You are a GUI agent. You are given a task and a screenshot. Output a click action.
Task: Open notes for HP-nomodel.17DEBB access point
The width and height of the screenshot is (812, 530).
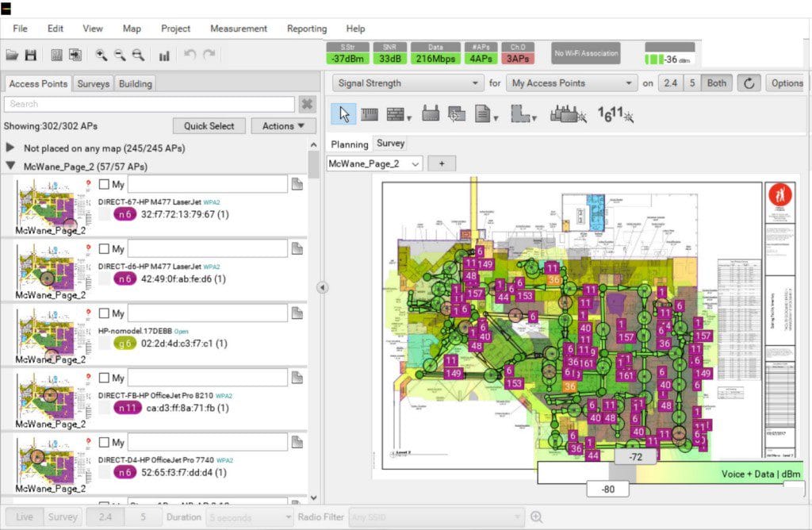click(297, 313)
